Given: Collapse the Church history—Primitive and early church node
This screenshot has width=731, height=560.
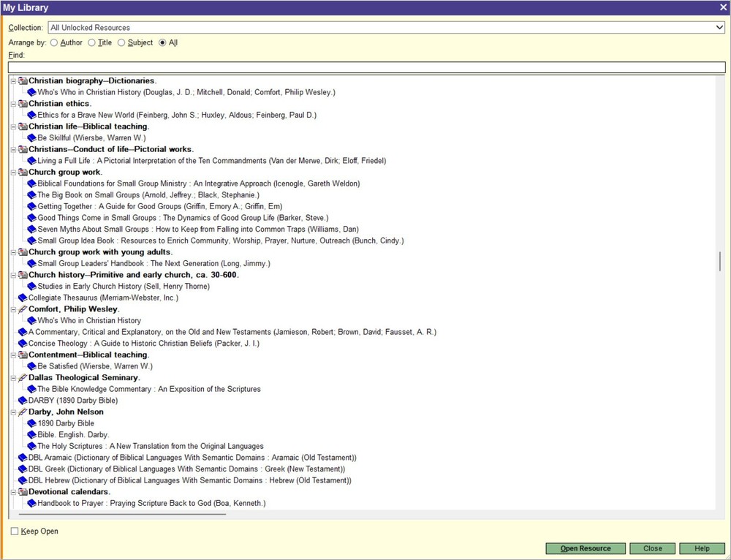Looking at the screenshot, I should click(13, 275).
